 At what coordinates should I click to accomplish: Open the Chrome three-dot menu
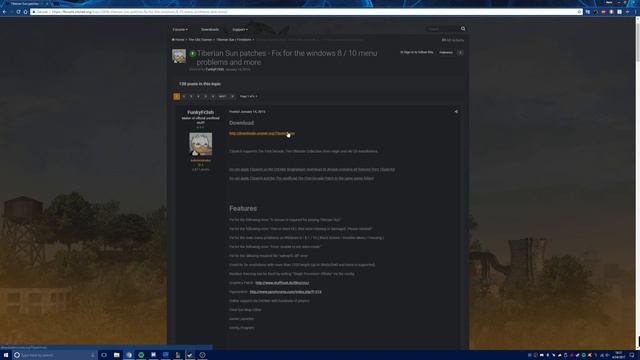pyautogui.click(x=635, y=12)
